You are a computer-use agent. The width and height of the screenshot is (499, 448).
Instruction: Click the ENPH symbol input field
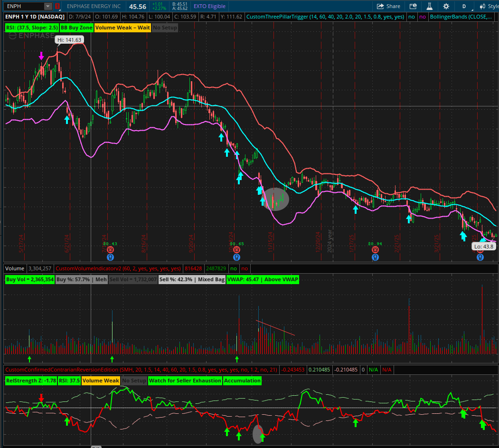24,6
